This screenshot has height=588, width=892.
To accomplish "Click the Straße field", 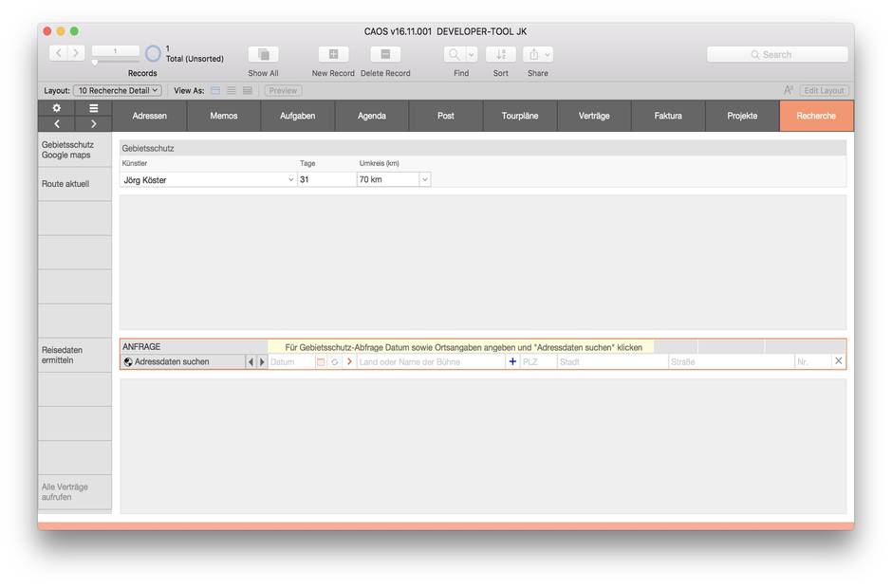I will (x=732, y=361).
